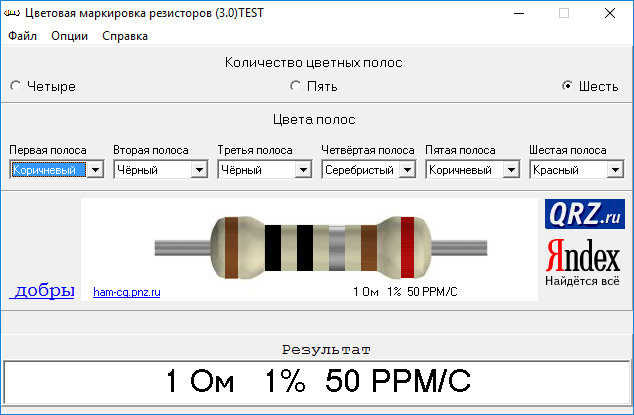Click the red band on resistor
This screenshot has width=634, height=415.
click(408, 248)
